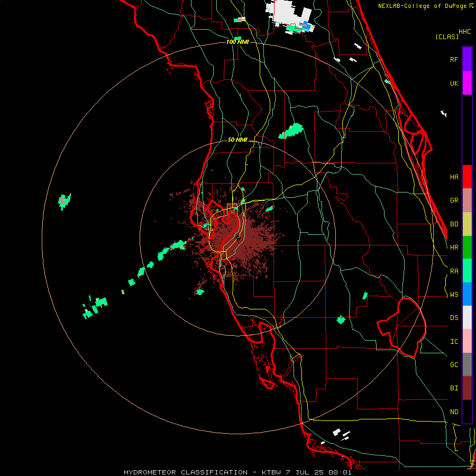Click the WS legend label
The image size is (476, 476).
(x=454, y=295)
